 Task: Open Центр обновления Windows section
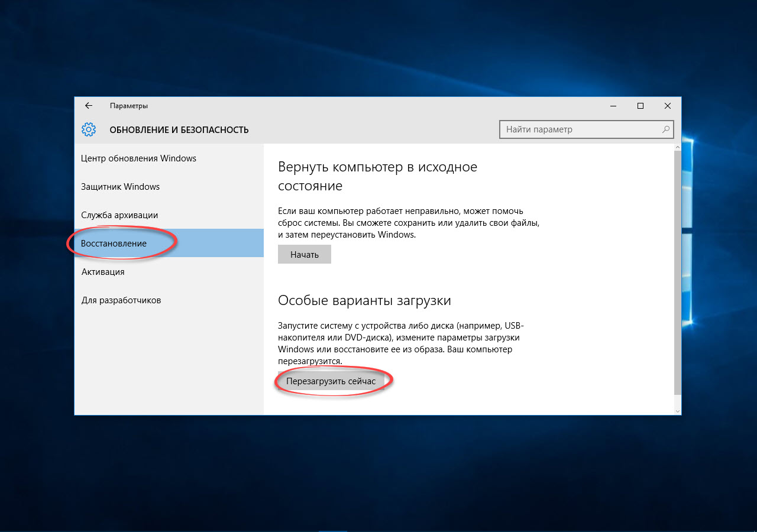click(138, 158)
